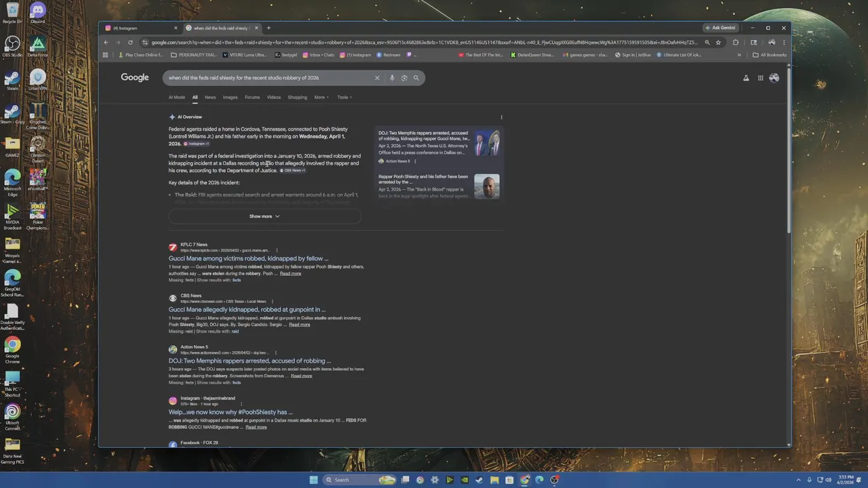Switch to the Instagram browser tab

click(141, 28)
